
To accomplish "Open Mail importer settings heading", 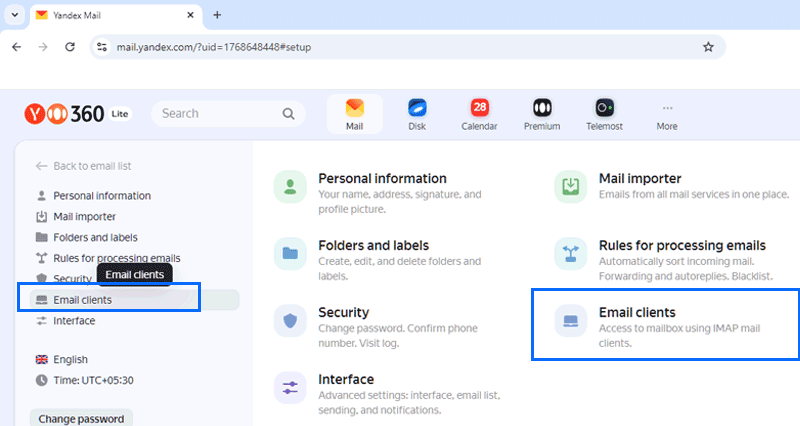I will pyautogui.click(x=640, y=179).
